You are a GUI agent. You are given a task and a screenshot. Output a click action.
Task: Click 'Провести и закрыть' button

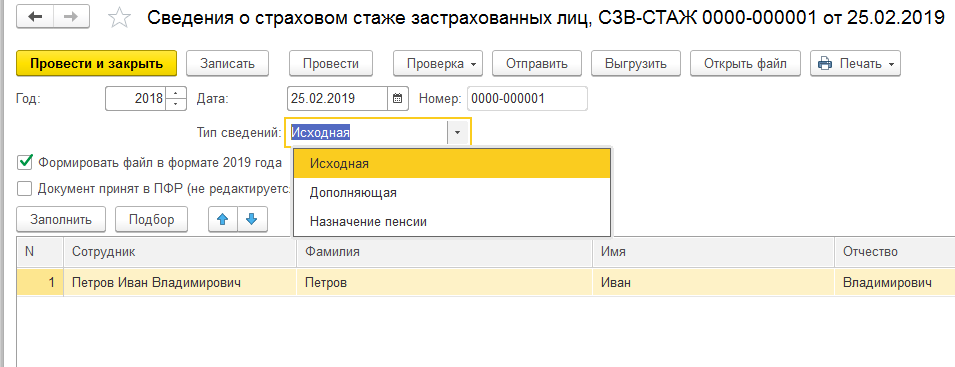[x=97, y=64]
